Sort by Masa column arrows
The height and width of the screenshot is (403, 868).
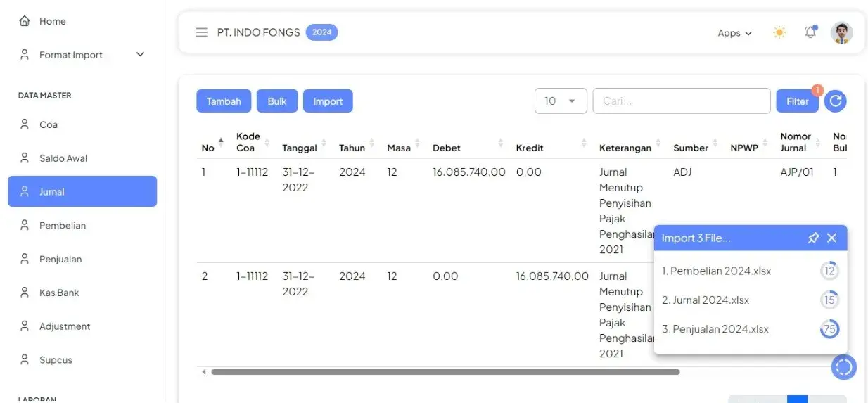[x=418, y=143]
